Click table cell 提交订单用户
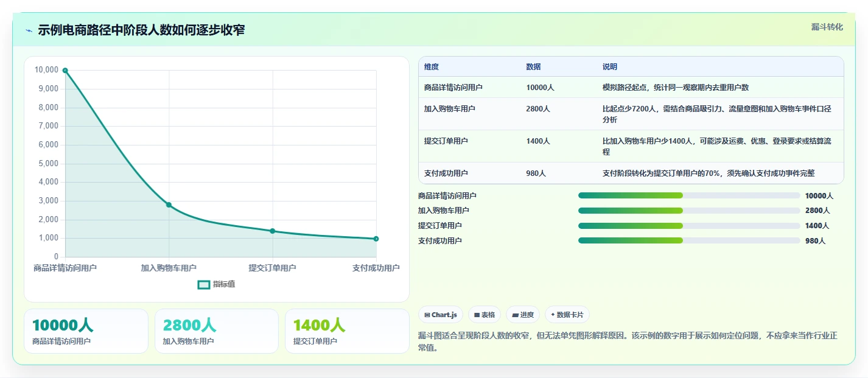 (x=446, y=141)
